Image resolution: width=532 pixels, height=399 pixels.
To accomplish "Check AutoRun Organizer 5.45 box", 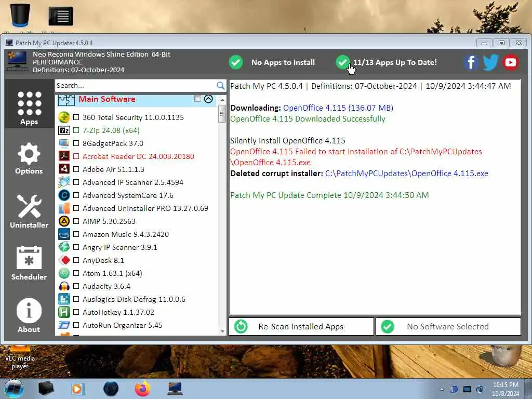I will pos(76,325).
